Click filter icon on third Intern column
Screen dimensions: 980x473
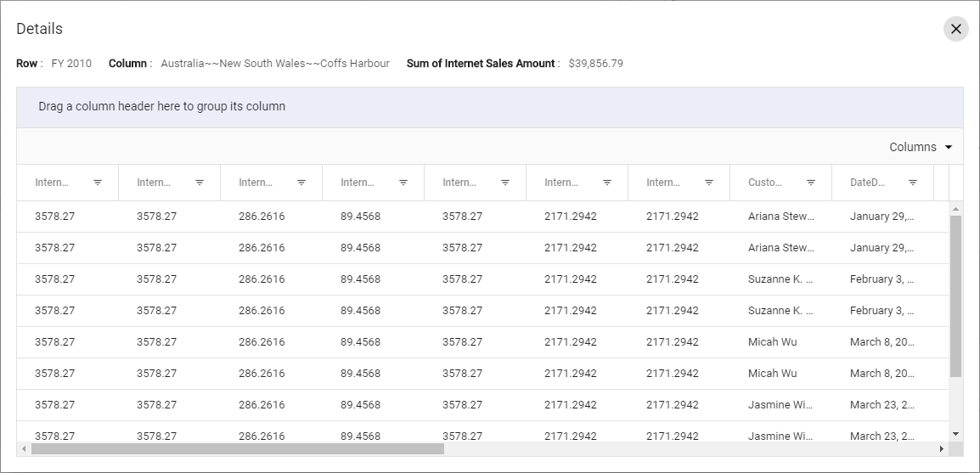(x=301, y=183)
